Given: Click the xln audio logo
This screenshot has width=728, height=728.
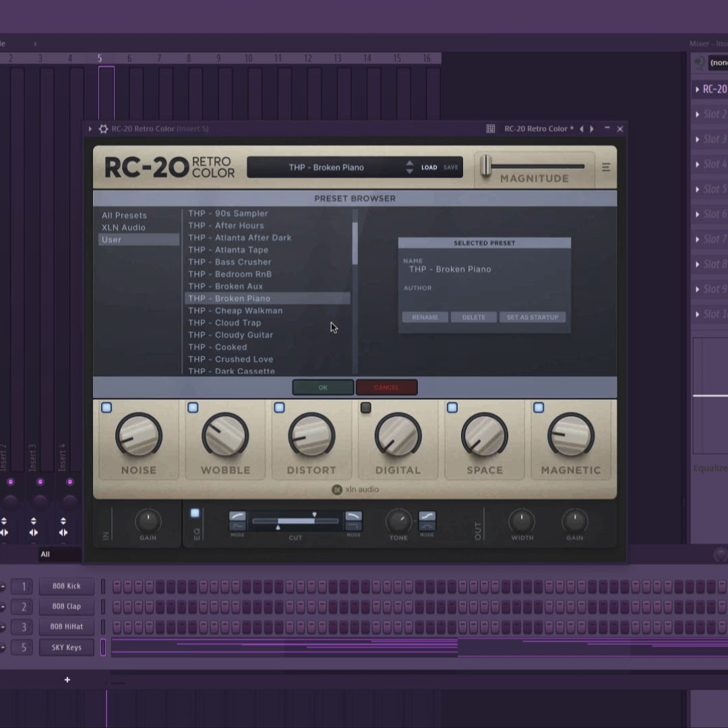Looking at the screenshot, I should (x=355, y=489).
